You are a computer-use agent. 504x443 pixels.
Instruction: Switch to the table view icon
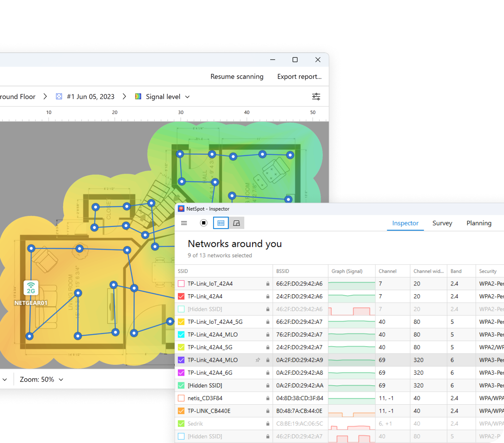(x=221, y=223)
